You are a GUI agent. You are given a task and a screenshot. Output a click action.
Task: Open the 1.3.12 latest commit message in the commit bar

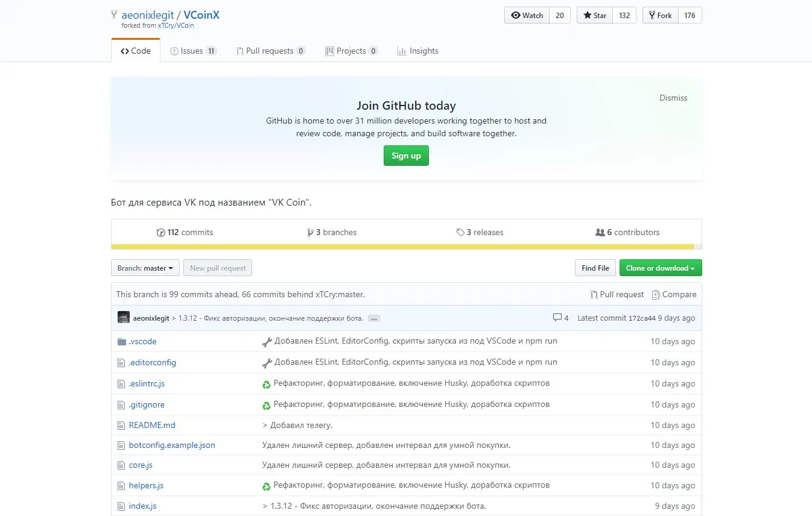point(271,318)
